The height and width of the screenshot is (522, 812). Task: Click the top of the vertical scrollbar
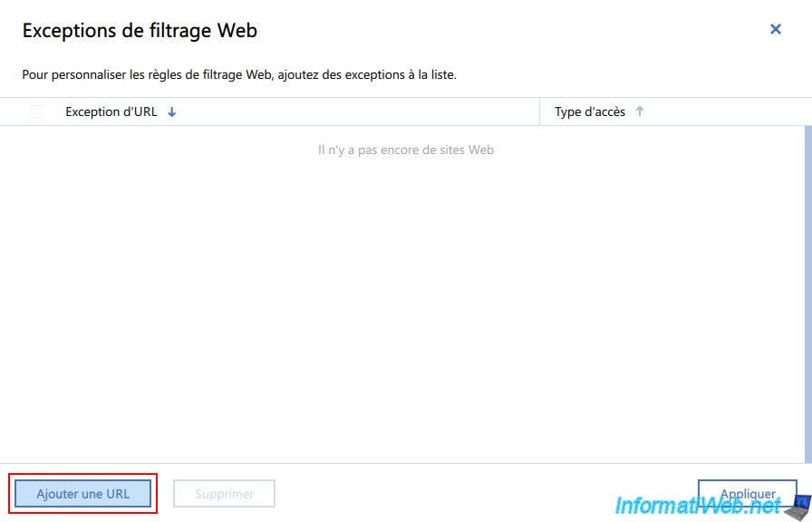(807, 136)
